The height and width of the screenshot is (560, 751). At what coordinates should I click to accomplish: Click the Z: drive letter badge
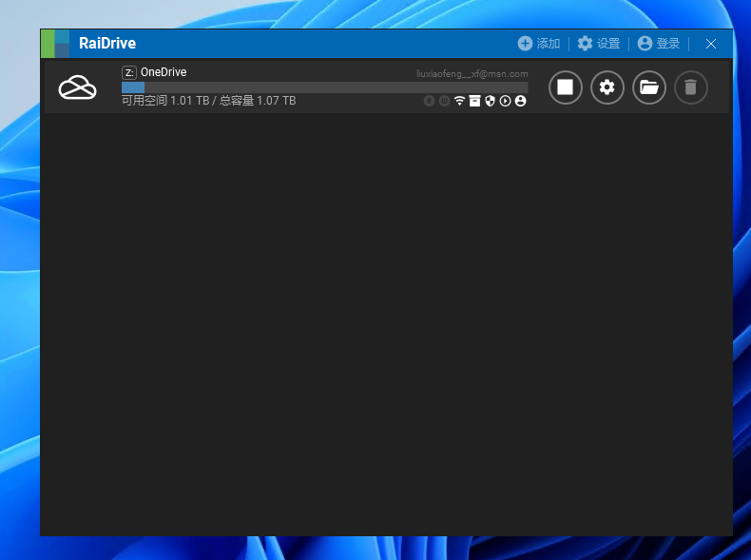coord(129,72)
